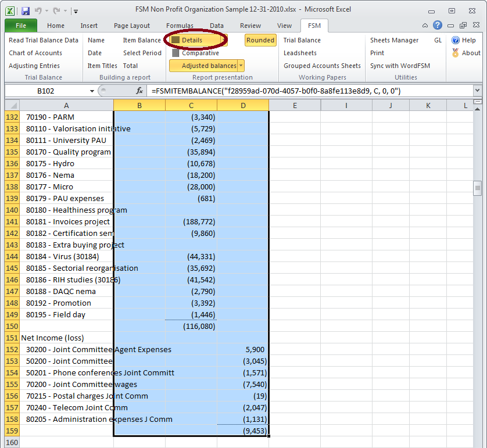Switch to the Insert ribbon tab
The height and width of the screenshot is (448, 487).
89,26
